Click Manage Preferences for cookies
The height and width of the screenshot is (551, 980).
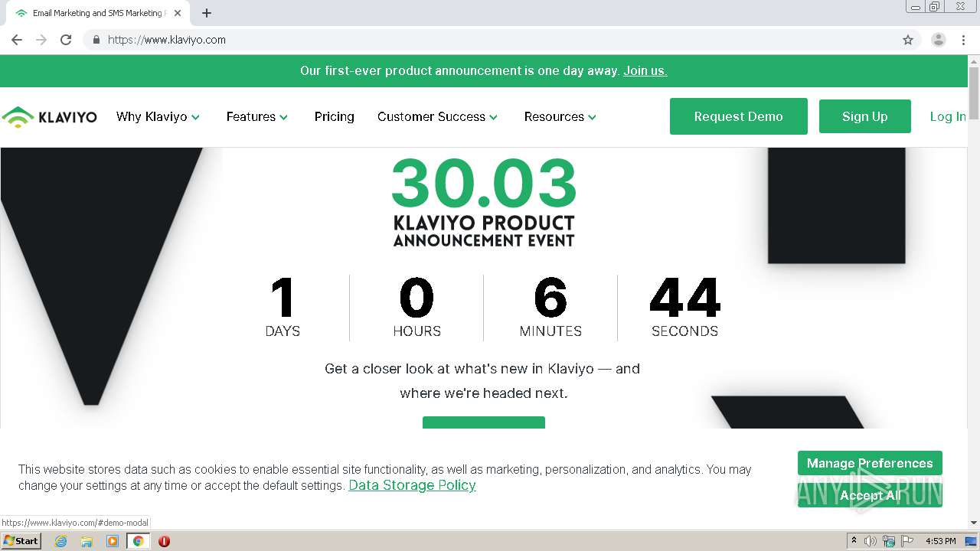(x=870, y=463)
